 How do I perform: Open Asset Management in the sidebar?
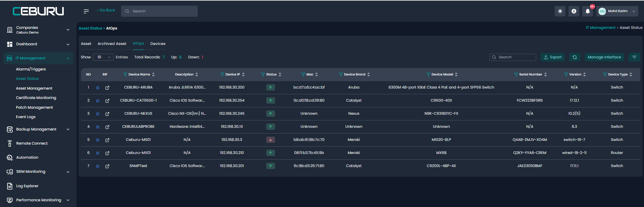click(34, 89)
